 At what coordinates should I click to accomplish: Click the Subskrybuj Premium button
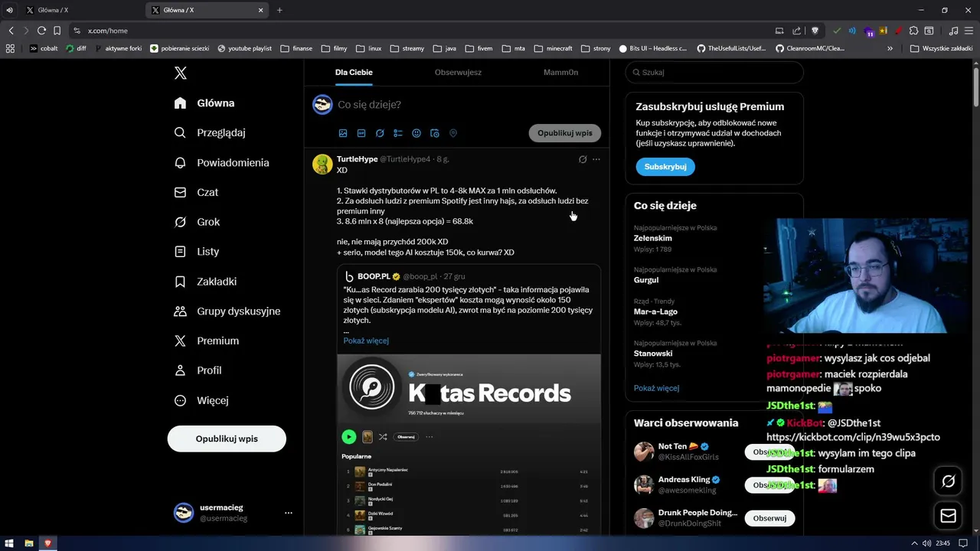coord(665,166)
